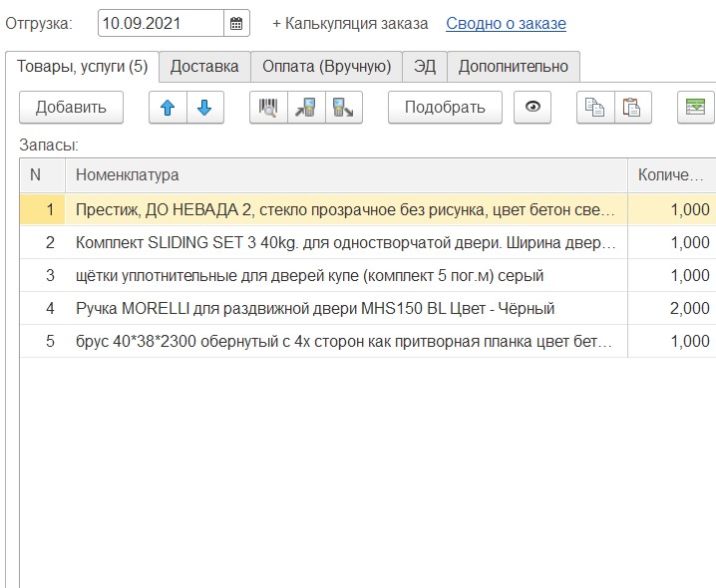Switch to the Доставка tab
The height and width of the screenshot is (588, 716).
pyautogui.click(x=204, y=67)
